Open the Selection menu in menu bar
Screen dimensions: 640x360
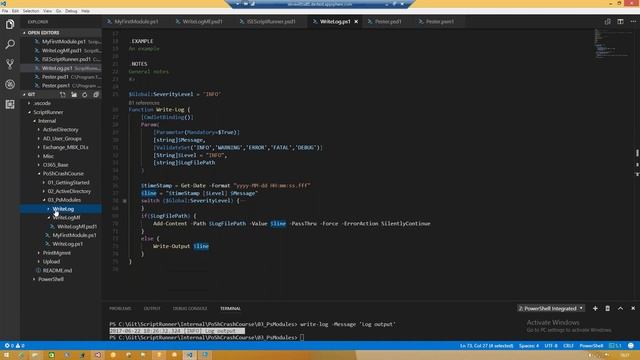coord(31,11)
